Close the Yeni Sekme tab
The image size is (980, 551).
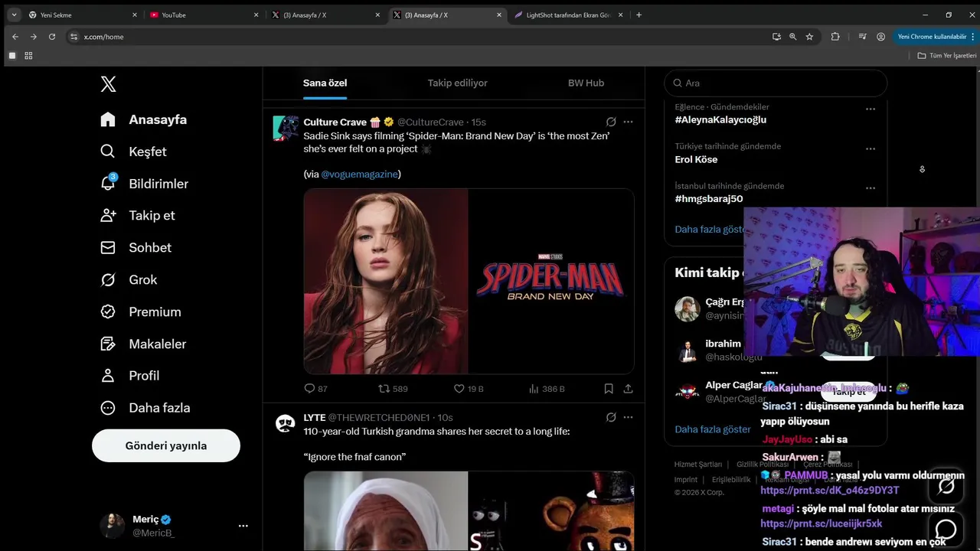135,15
